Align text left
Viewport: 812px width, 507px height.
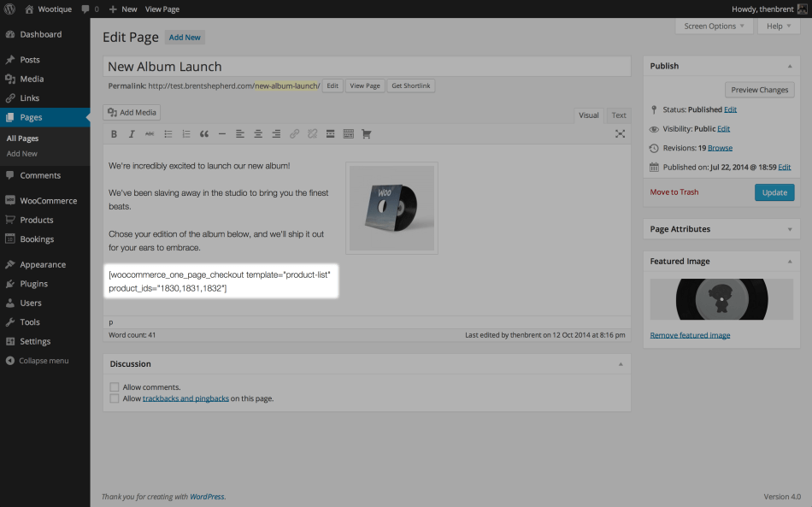240,134
